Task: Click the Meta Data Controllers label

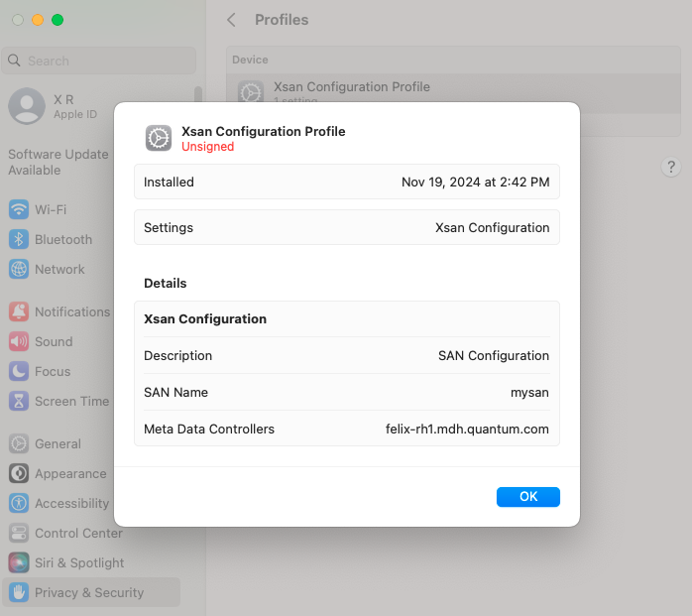Action: [209, 430]
